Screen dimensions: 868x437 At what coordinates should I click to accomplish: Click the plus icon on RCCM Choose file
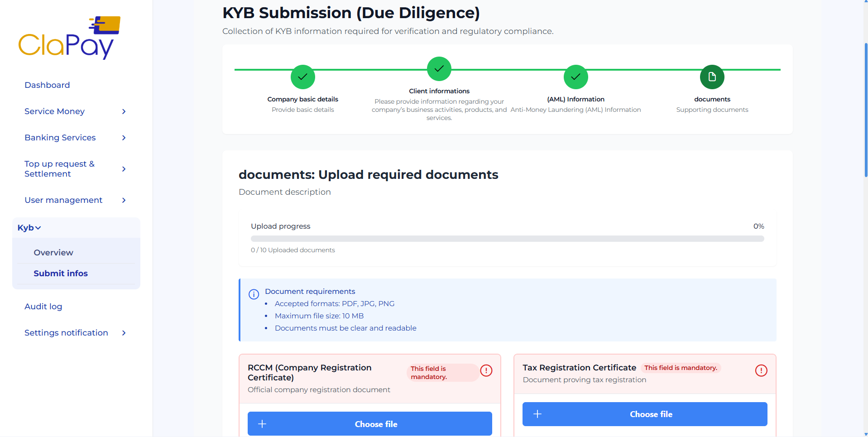(262, 424)
